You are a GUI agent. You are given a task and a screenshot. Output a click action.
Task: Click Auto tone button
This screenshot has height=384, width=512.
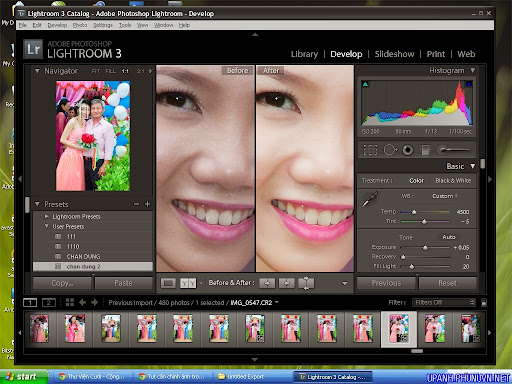click(449, 237)
